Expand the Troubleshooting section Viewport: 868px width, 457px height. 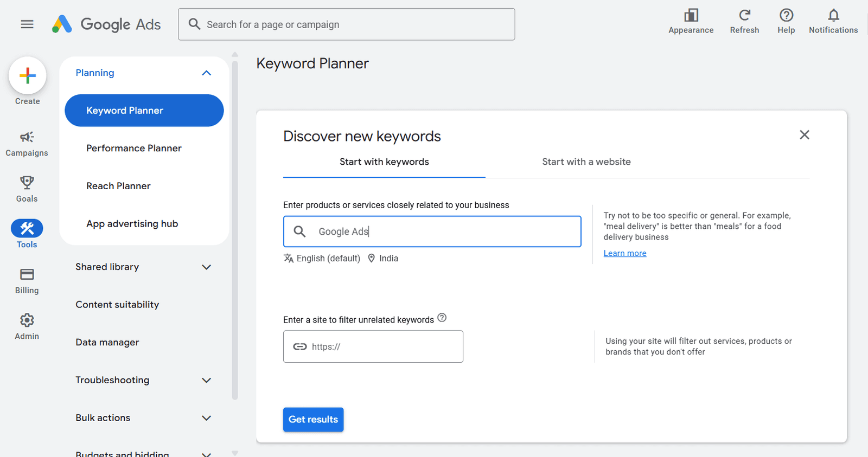click(206, 381)
